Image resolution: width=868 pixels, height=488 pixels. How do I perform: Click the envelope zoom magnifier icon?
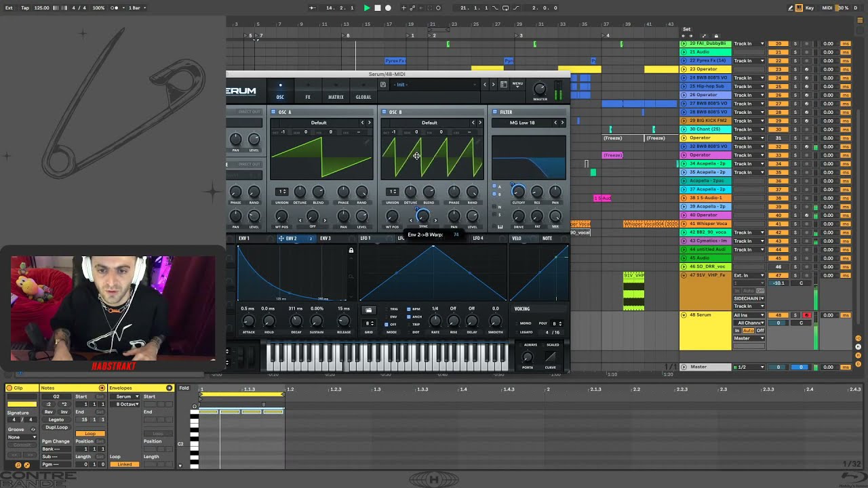tap(351, 277)
